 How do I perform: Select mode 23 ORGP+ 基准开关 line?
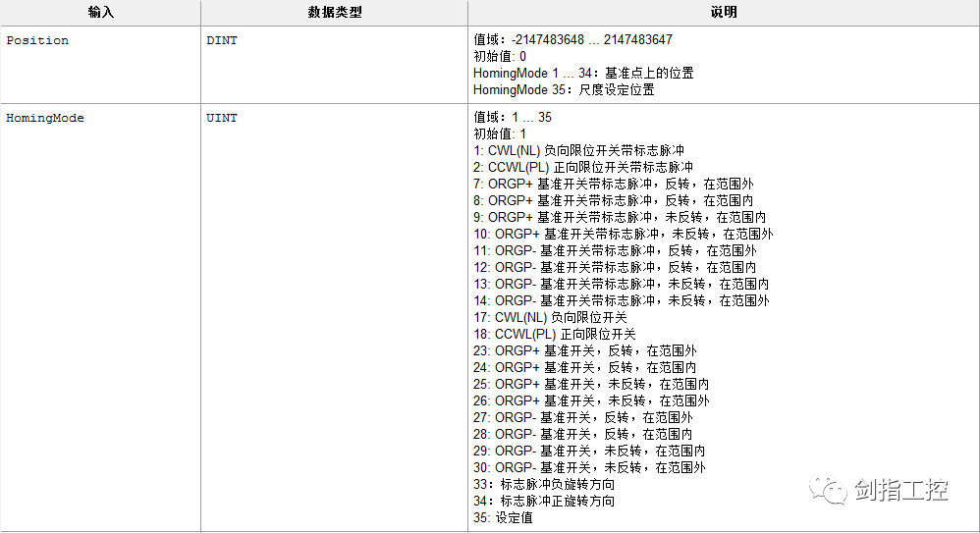(585, 350)
